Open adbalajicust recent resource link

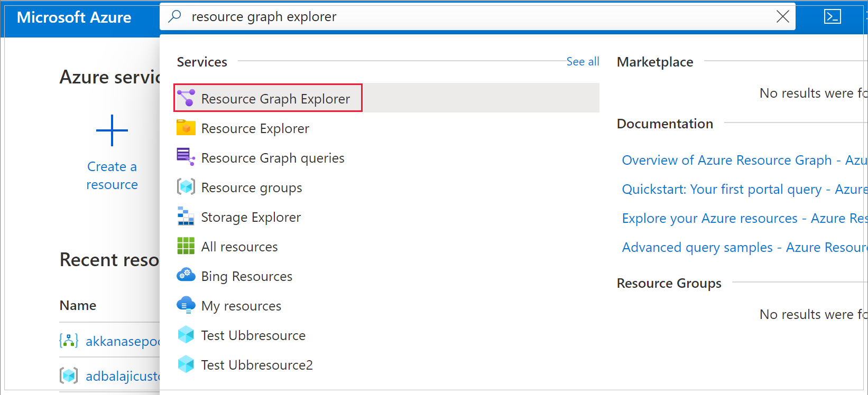coord(122,376)
